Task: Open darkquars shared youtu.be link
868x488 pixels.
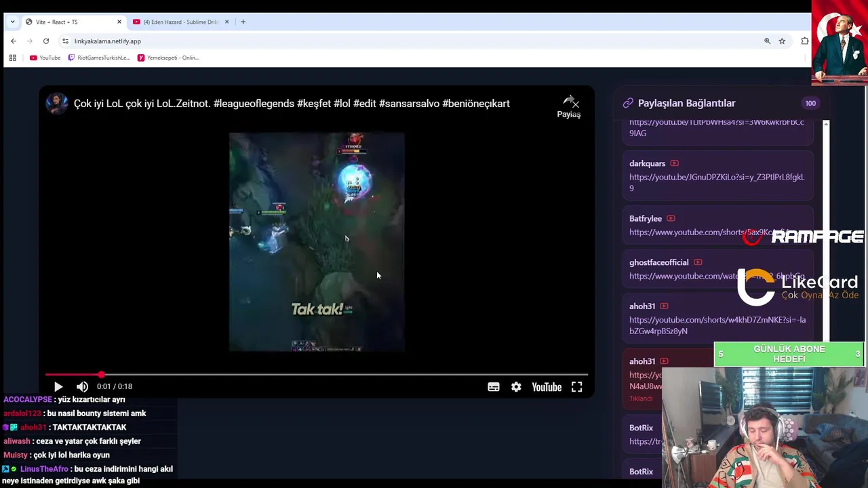Action: (x=717, y=182)
